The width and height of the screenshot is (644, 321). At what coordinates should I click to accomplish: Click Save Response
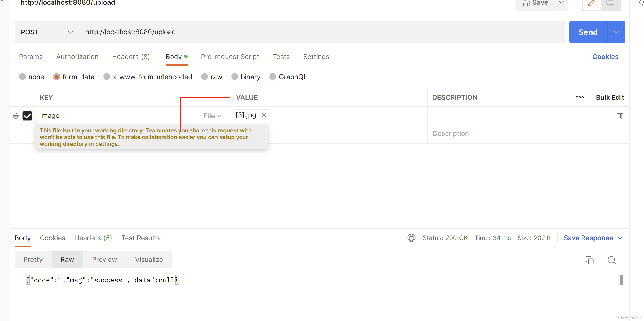point(588,238)
